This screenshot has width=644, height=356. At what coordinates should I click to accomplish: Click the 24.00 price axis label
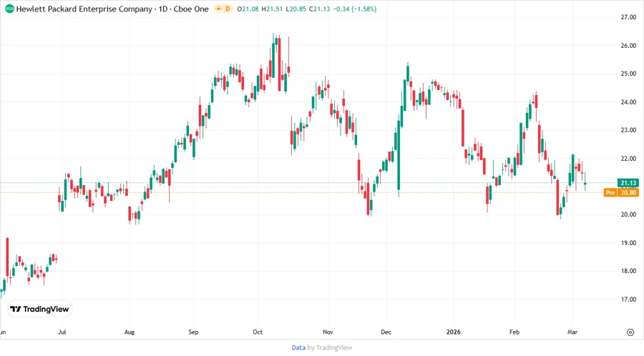628,102
